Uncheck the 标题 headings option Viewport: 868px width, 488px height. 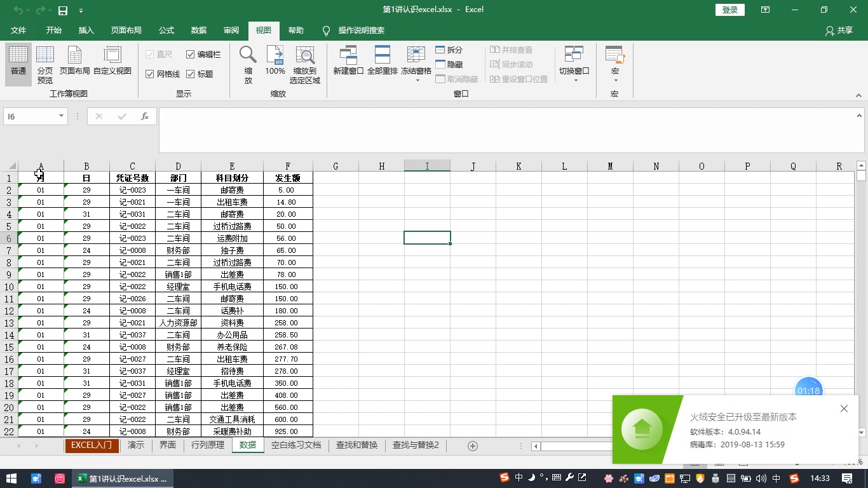(x=191, y=74)
